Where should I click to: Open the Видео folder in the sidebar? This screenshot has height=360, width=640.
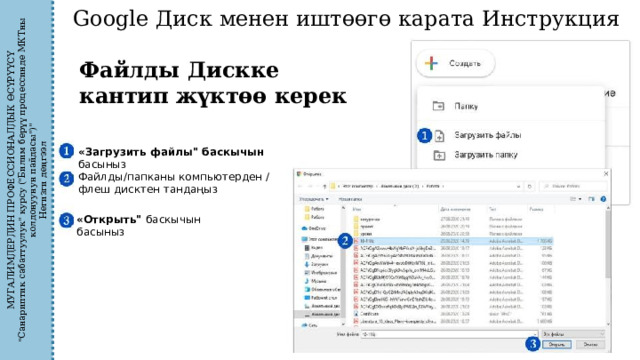click(x=314, y=247)
